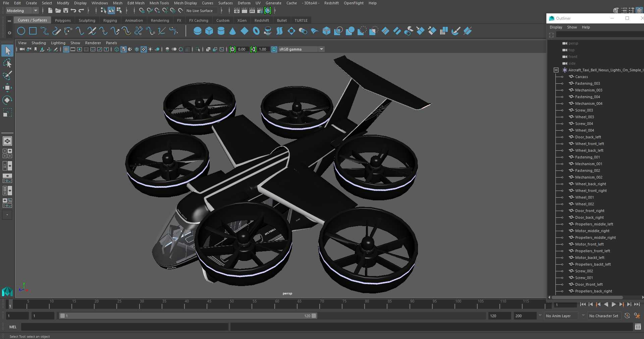Click the NURBS cylinder shelf icon
The image size is (644, 339).
coord(221,31)
